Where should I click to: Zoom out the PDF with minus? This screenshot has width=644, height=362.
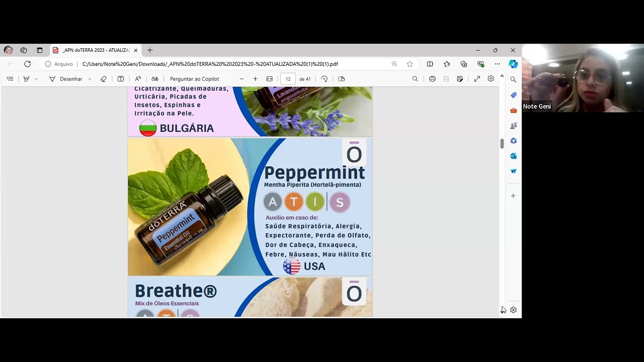coord(242,79)
